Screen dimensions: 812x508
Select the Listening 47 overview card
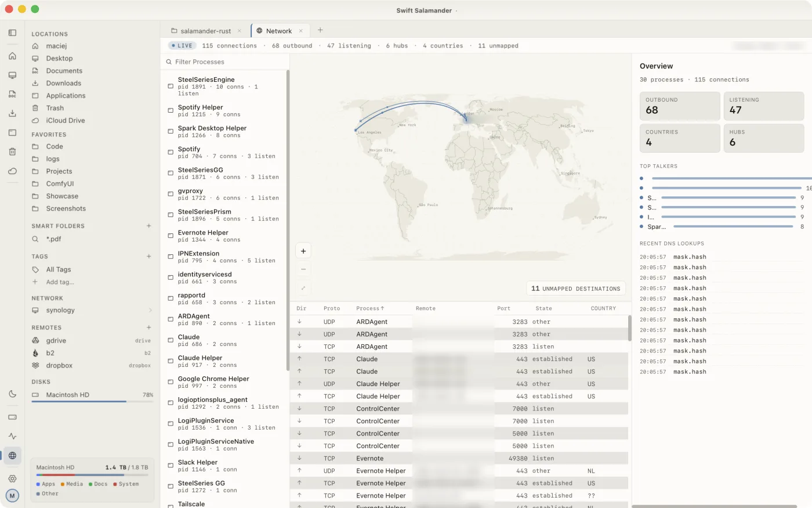pyautogui.click(x=764, y=106)
